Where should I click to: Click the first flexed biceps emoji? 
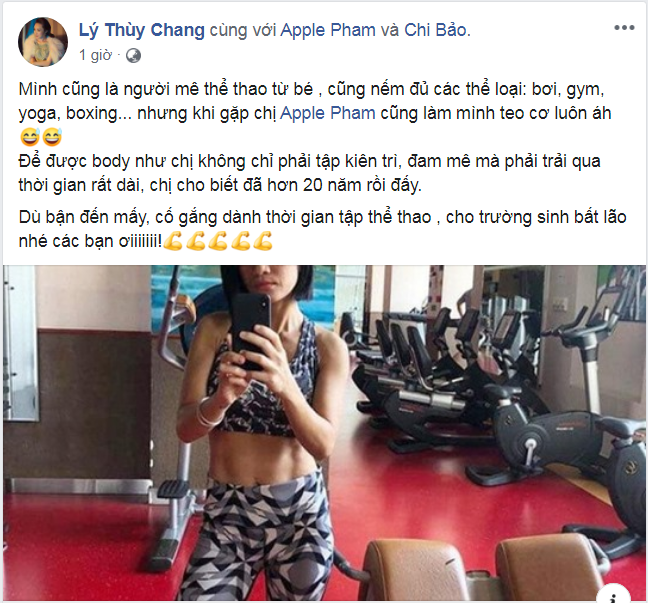pyautogui.click(x=173, y=241)
